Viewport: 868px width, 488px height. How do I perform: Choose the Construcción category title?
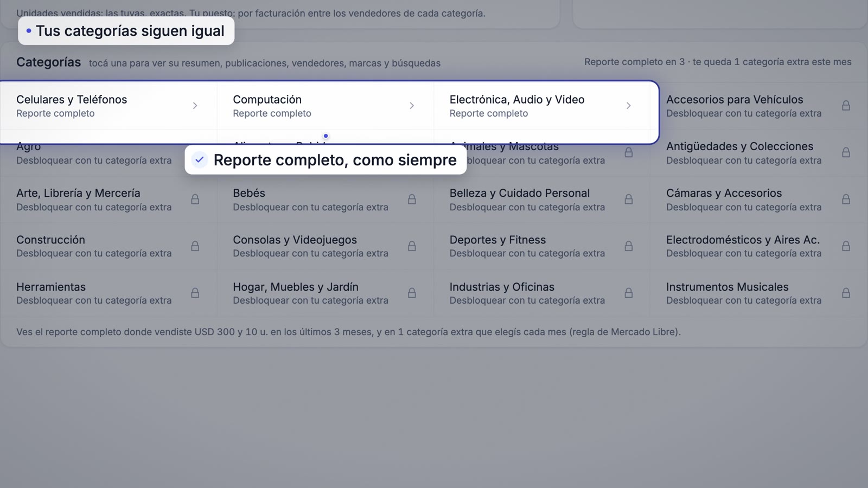click(x=50, y=240)
